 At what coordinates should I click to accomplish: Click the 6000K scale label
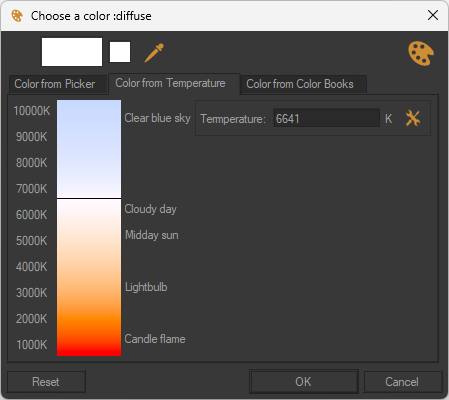click(x=32, y=215)
